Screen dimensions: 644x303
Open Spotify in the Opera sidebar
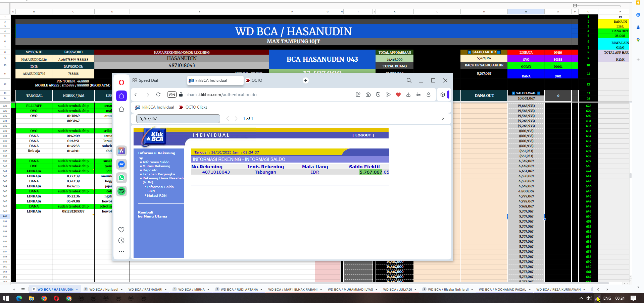pos(121,191)
